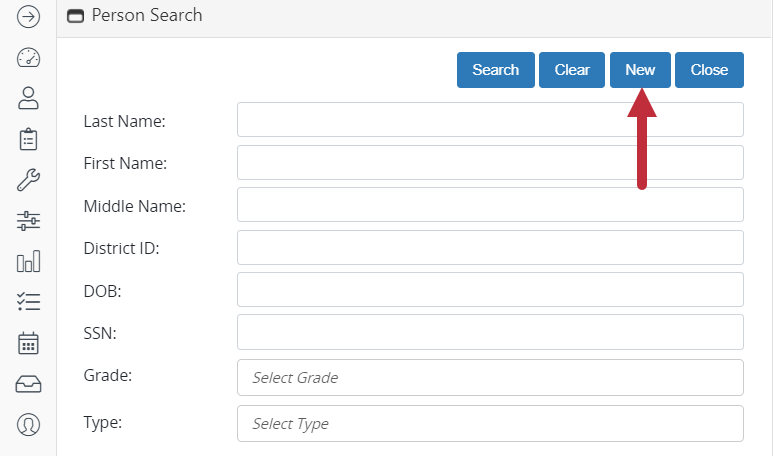Click the 'SSN:' label

[x=100, y=334]
